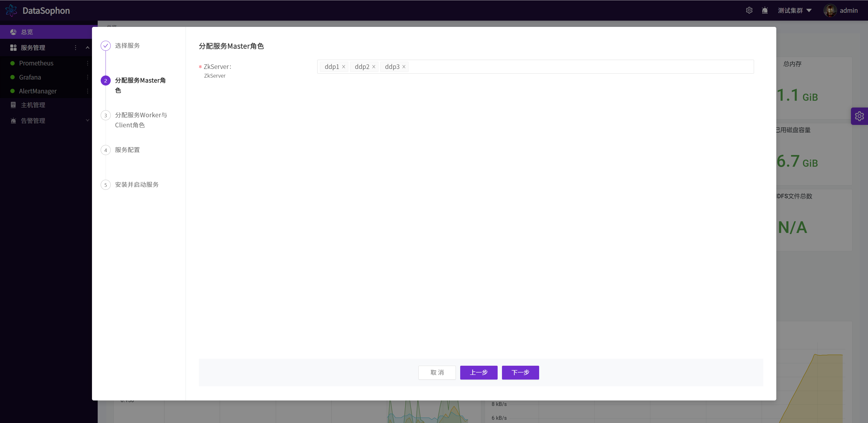This screenshot has width=868, height=423.
Task: Remove the ddp3 tag from ZkServer
Action: (x=404, y=67)
